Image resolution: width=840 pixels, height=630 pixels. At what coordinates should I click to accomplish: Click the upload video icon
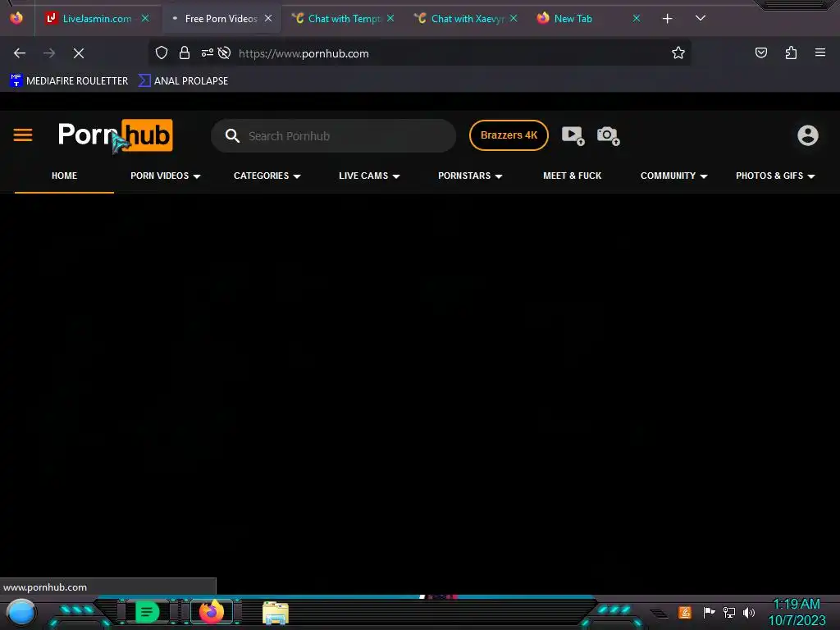(573, 135)
